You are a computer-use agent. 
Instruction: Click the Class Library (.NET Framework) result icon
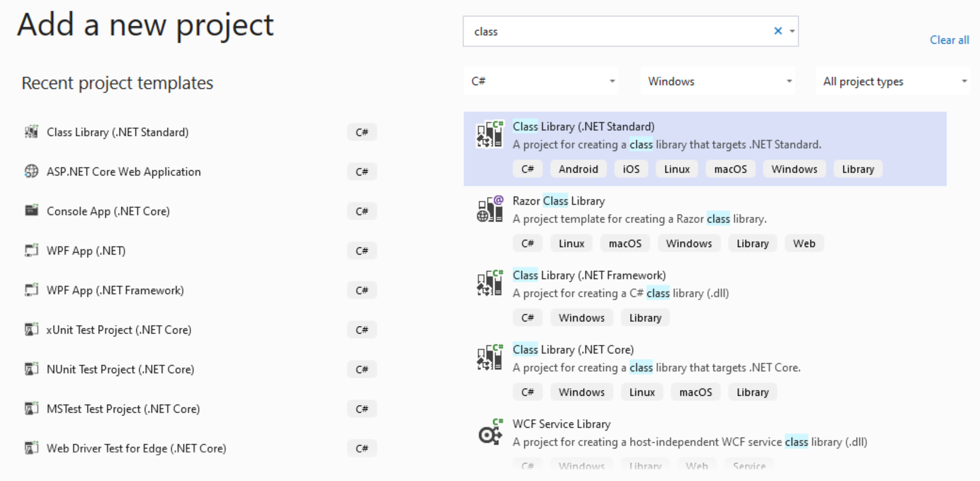[x=490, y=283]
